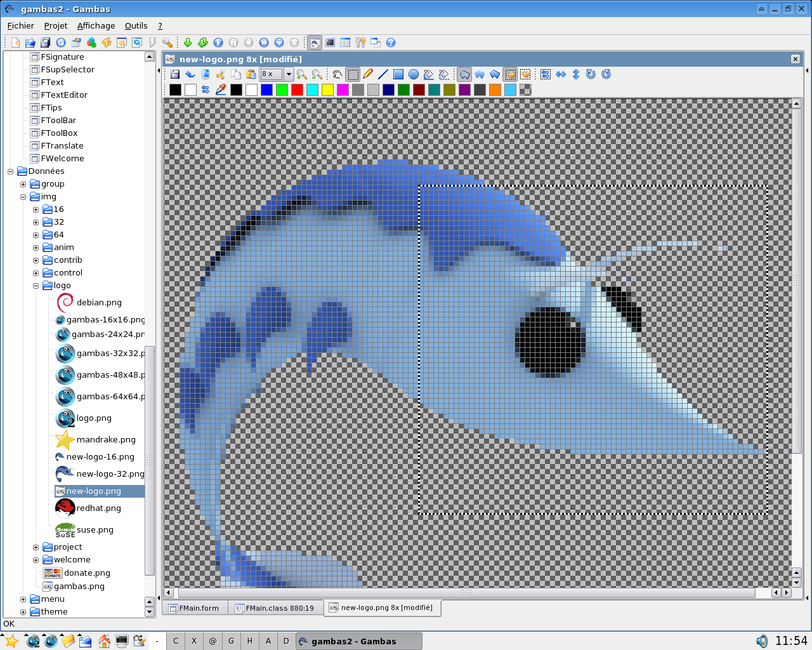The width and height of the screenshot is (812, 650).
Task: Zoom in with the magnifier plus icon
Action: [x=302, y=74]
